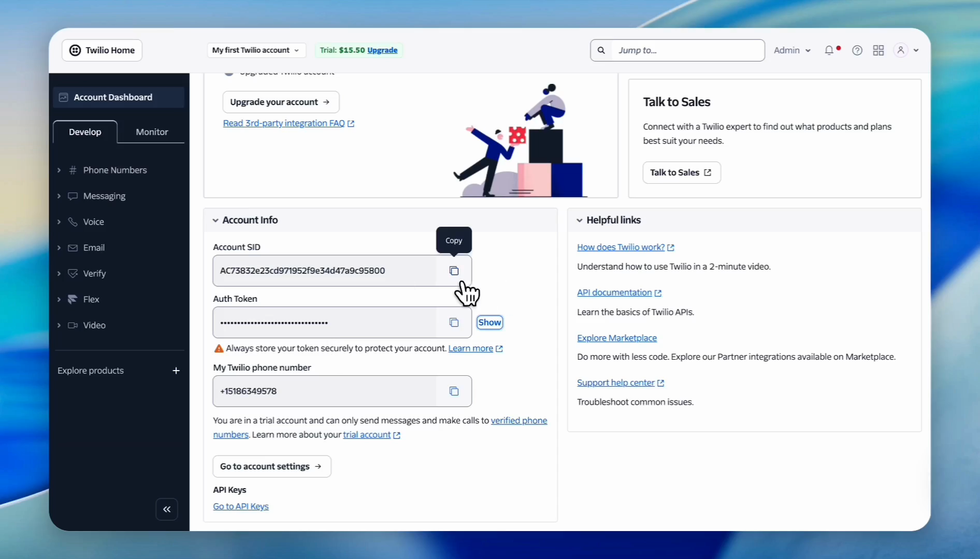980x559 pixels.
Task: Collapse the sidebar with double-arrow button
Action: pyautogui.click(x=167, y=509)
